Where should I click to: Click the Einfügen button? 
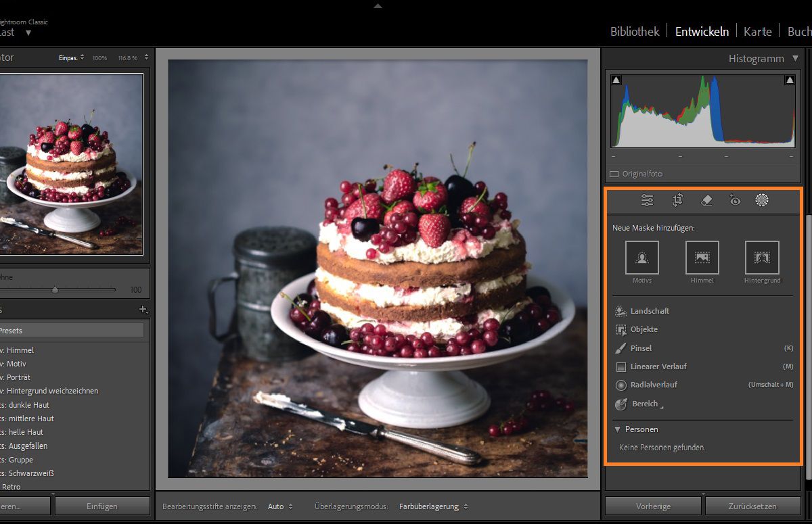coord(102,506)
